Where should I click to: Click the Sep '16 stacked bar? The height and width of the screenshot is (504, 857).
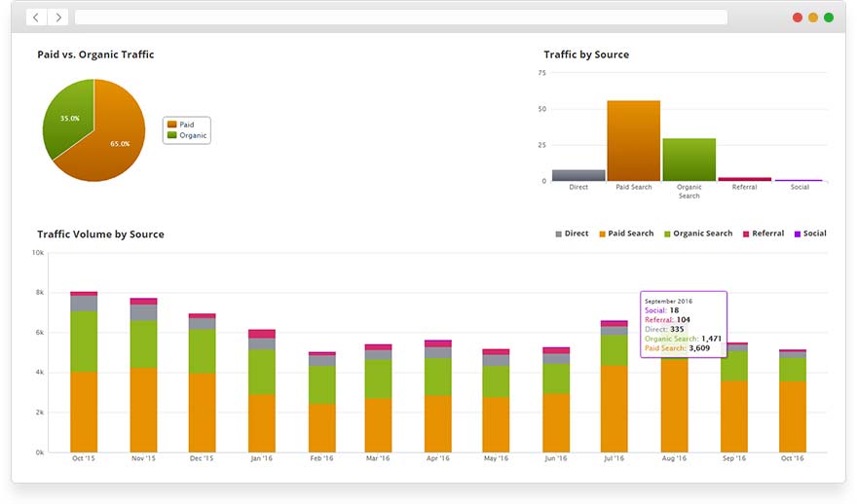click(734, 409)
